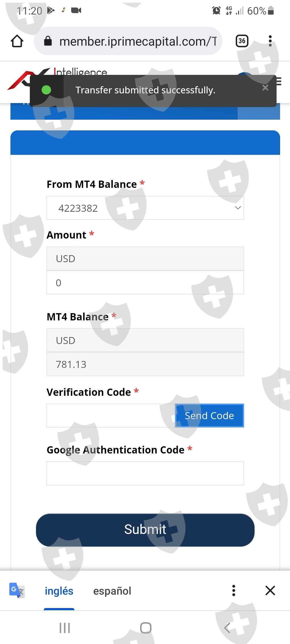Dismiss the transfer success notification
This screenshot has width=290, height=644.
coord(265,88)
